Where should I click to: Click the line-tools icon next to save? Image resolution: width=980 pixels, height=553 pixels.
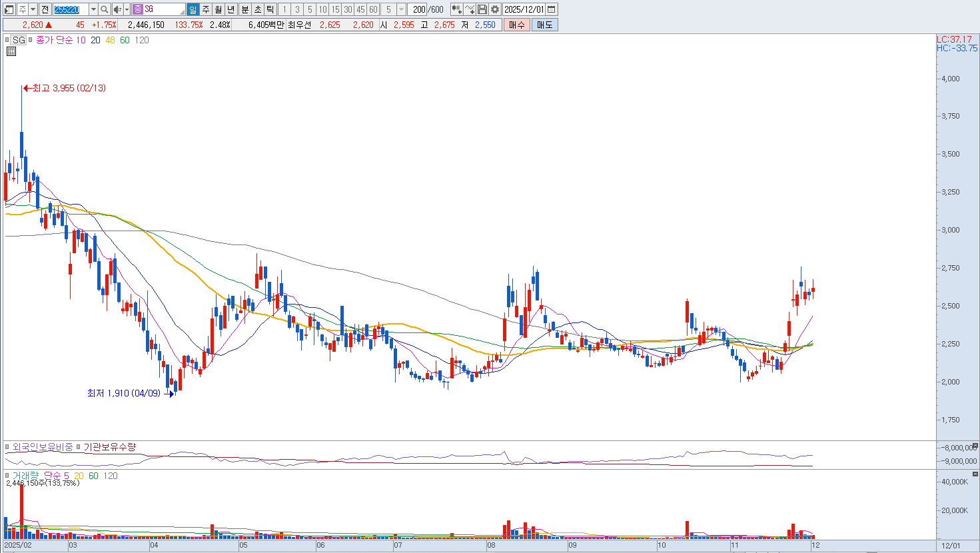click(x=470, y=9)
